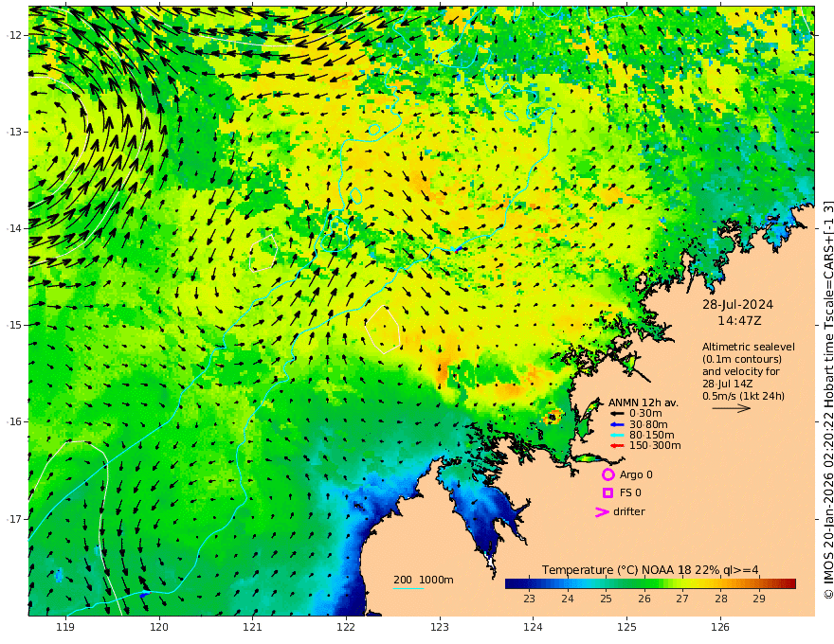The width and height of the screenshot is (834, 644).
Task: Click the '30-80m' depth label
Action: (648, 424)
